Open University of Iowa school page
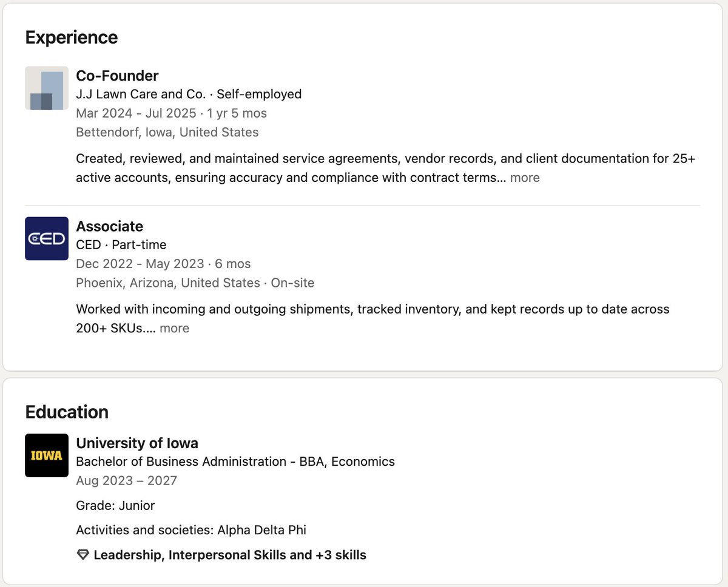Viewport: 728px width, 587px height. tap(137, 443)
